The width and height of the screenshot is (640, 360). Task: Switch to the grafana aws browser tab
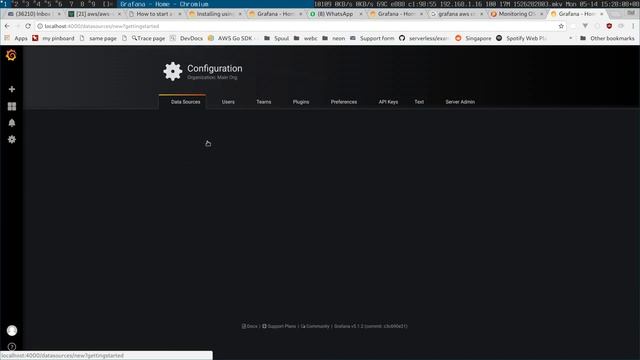[456, 14]
